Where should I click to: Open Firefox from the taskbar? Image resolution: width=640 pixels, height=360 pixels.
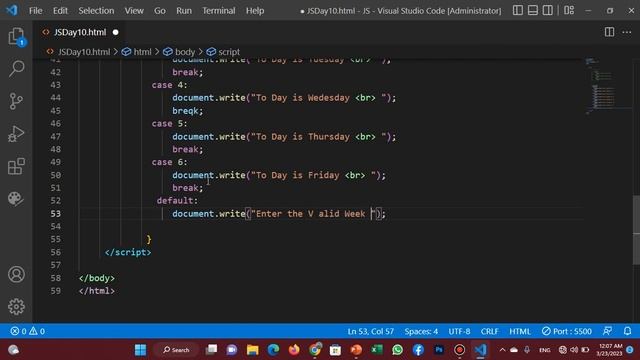294,350
